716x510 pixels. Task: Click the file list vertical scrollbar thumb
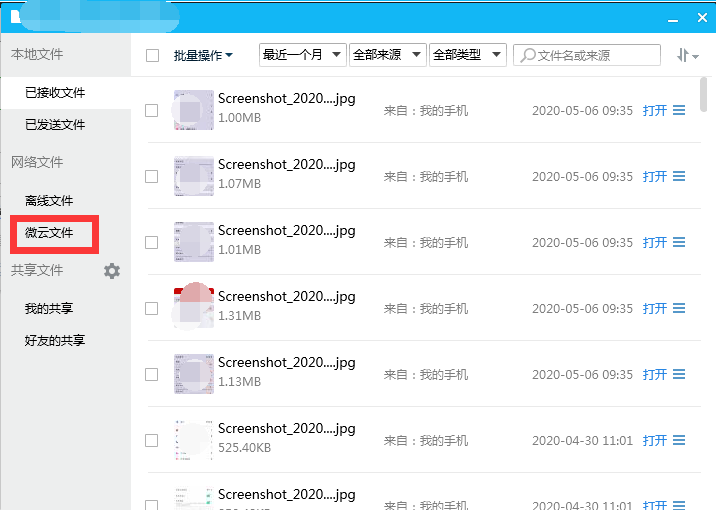click(703, 94)
